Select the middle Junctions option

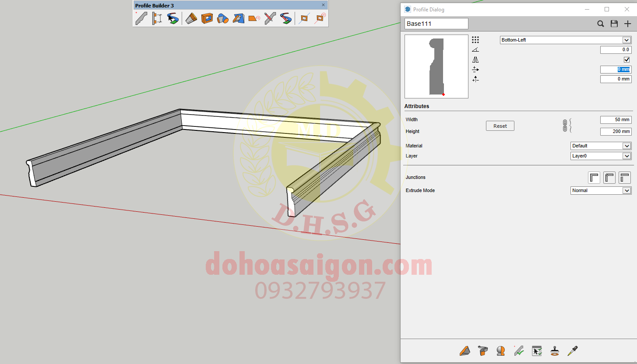[x=609, y=178]
